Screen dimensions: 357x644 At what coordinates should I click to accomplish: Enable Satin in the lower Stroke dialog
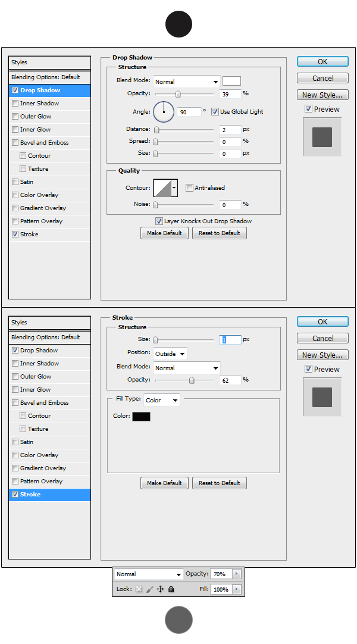point(15,442)
